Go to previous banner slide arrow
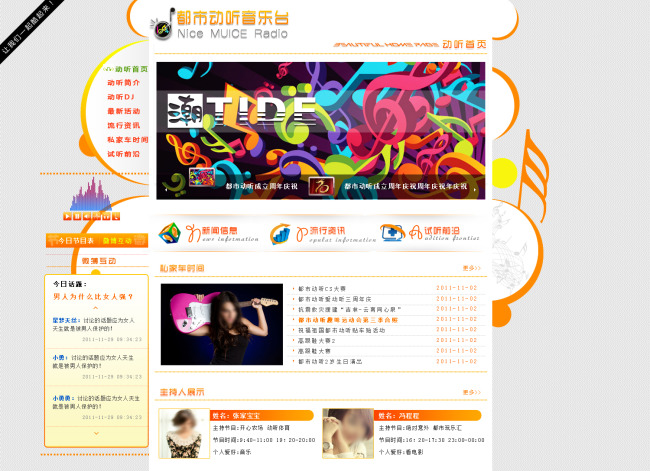650x471 pixels. point(166,189)
